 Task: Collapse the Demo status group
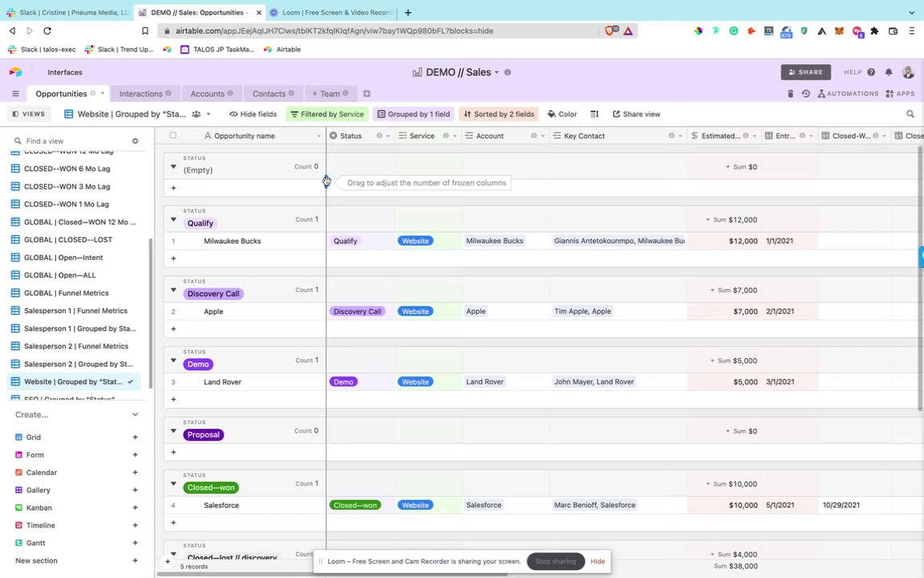click(x=173, y=360)
